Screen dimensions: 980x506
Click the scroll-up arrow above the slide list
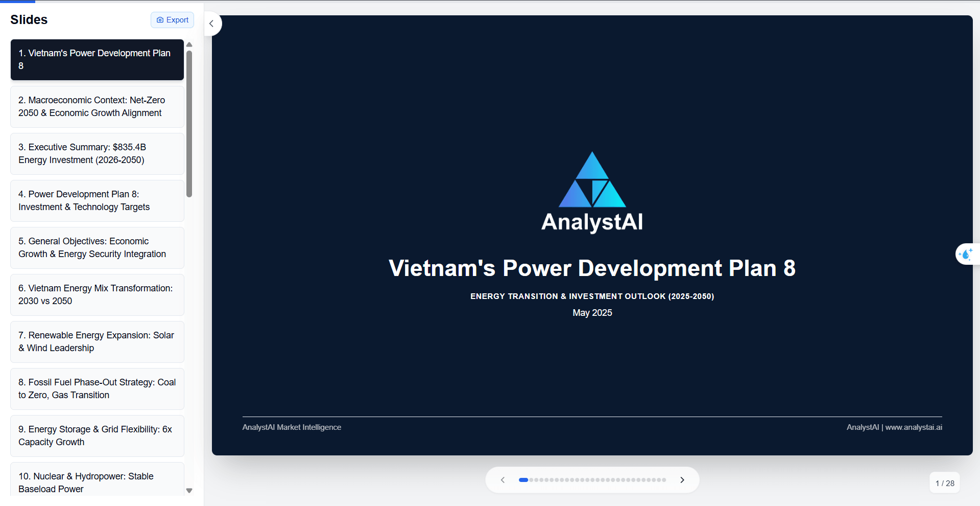[189, 44]
